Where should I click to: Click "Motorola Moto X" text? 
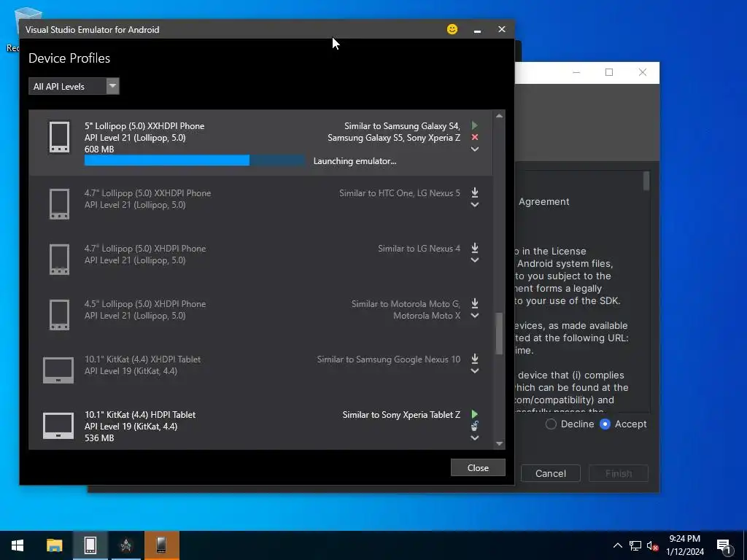click(427, 315)
